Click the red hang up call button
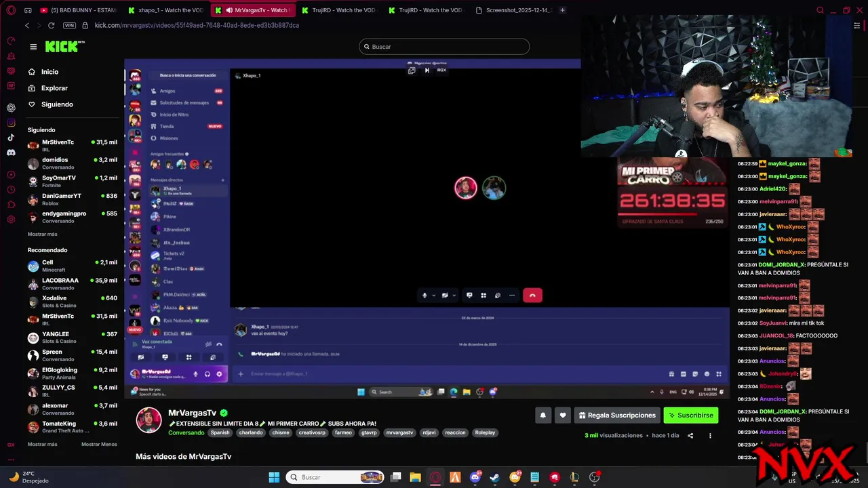Screen dimensions: 868x488 pyautogui.click(x=532, y=296)
